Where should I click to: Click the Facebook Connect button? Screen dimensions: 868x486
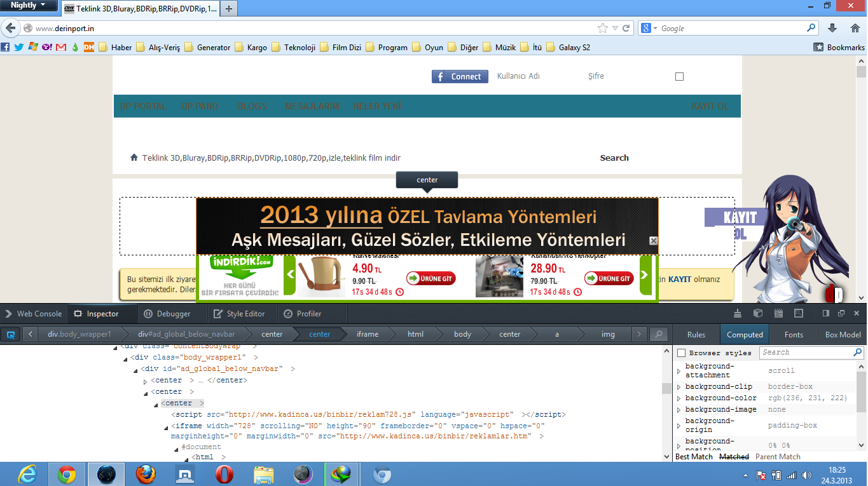[x=460, y=76]
